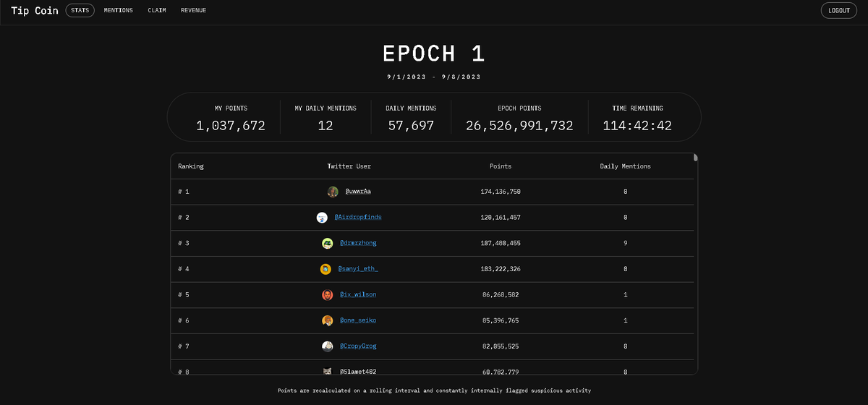868x405 pixels.
Task: Click the footer note about recalculated points
Action: click(x=434, y=391)
